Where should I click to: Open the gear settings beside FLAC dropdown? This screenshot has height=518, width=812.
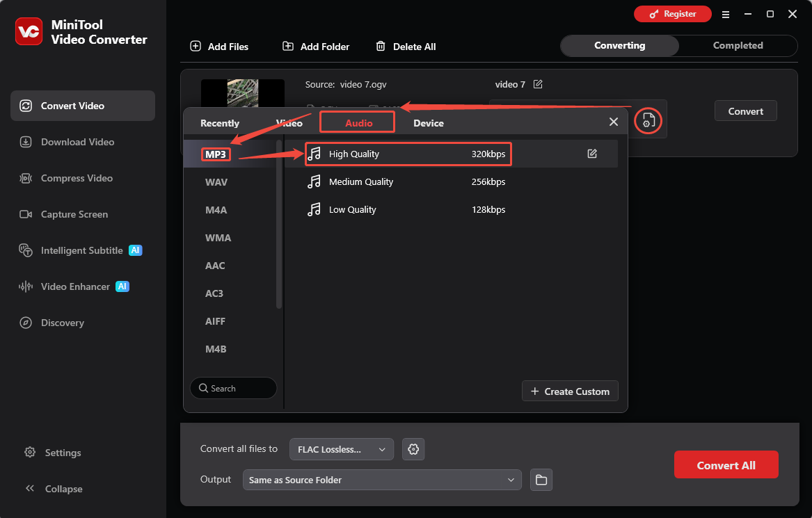(413, 449)
